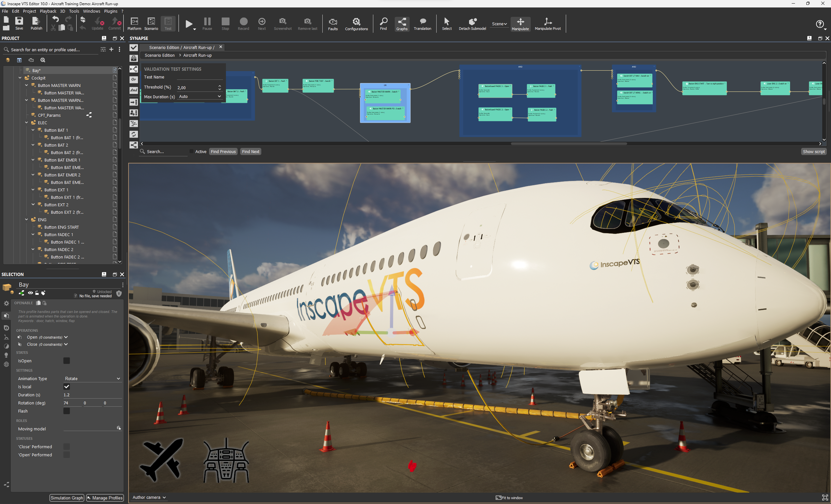Open the Max Duration dropdown
The image size is (831, 504).
click(x=200, y=96)
